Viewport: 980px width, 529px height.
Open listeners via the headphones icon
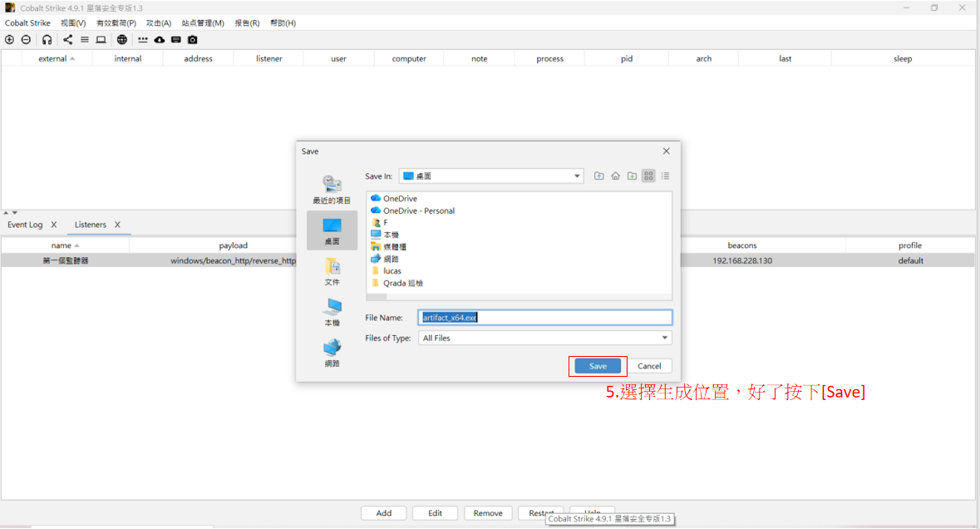tap(47, 39)
